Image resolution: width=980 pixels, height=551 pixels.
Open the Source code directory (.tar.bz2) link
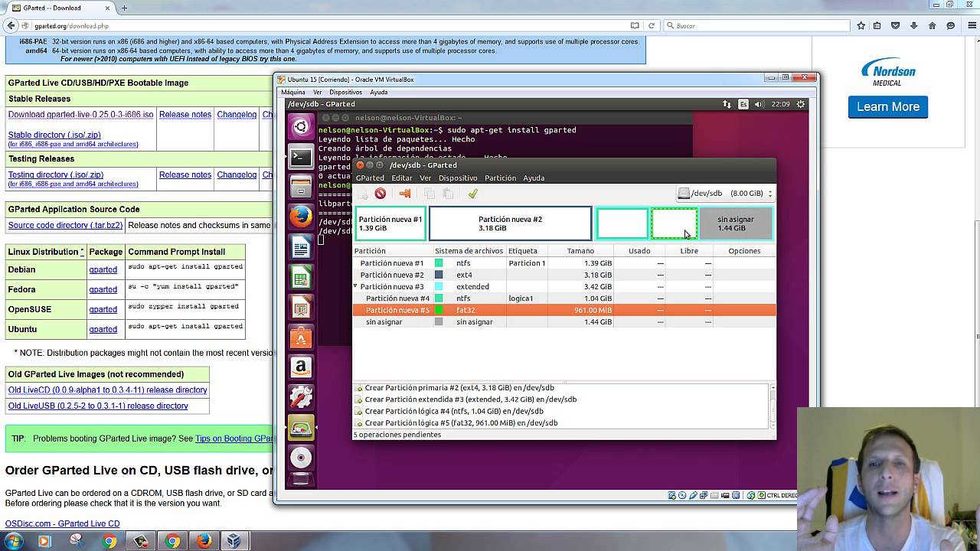point(65,225)
